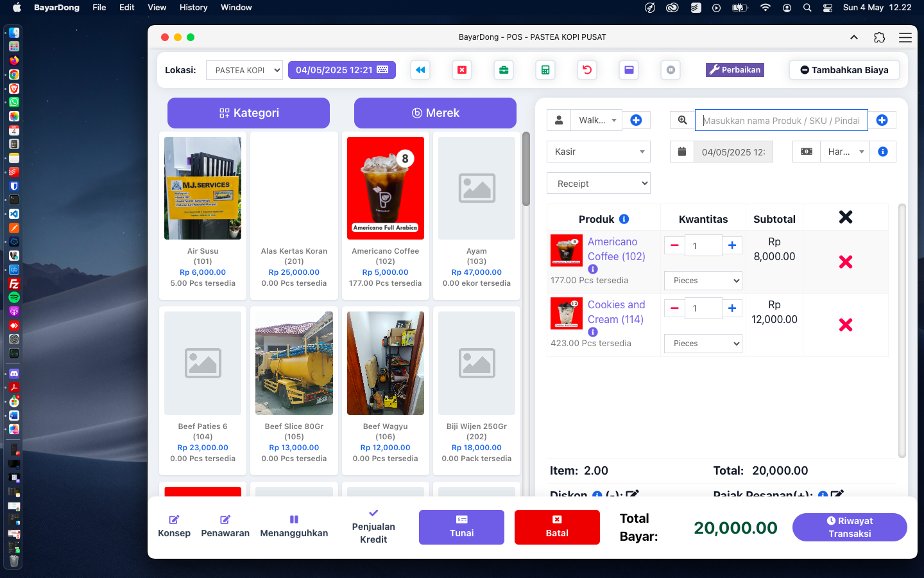Click the red Batal button
This screenshot has height=578, width=924.
(x=557, y=527)
